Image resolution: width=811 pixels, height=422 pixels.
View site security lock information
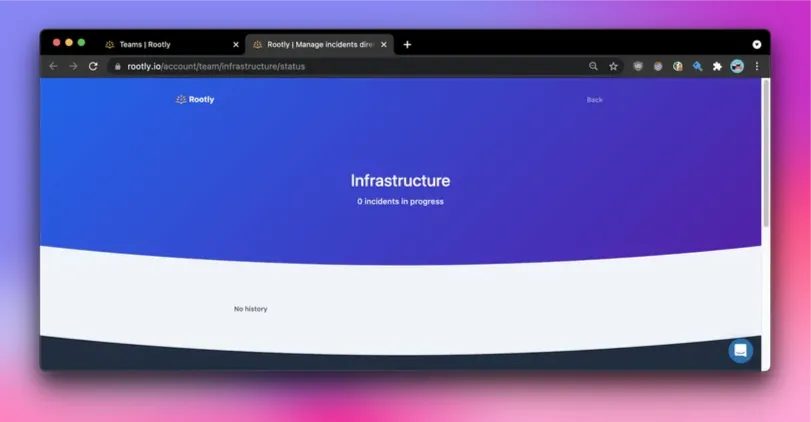[x=118, y=66]
